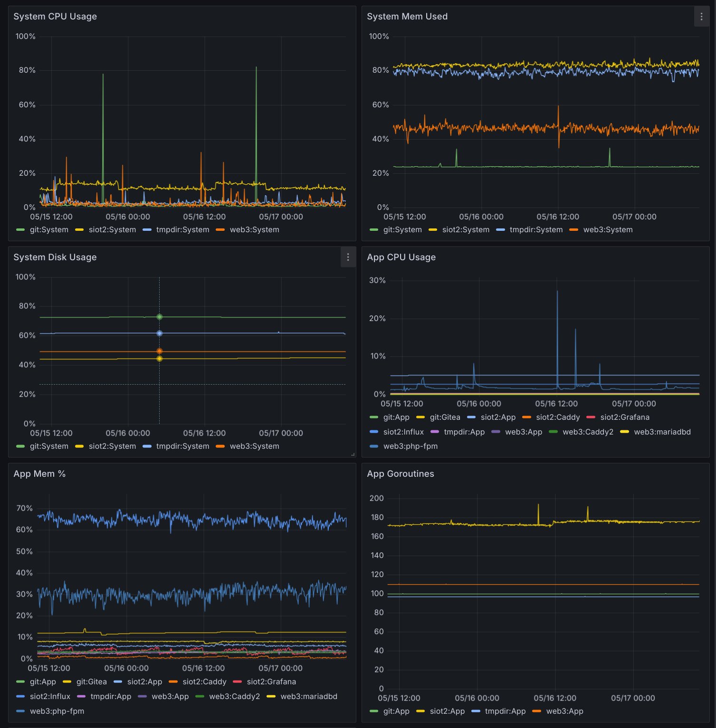Click yellow siot2:System data point on Disk Usage chart
The width and height of the screenshot is (716, 728).
160,359
